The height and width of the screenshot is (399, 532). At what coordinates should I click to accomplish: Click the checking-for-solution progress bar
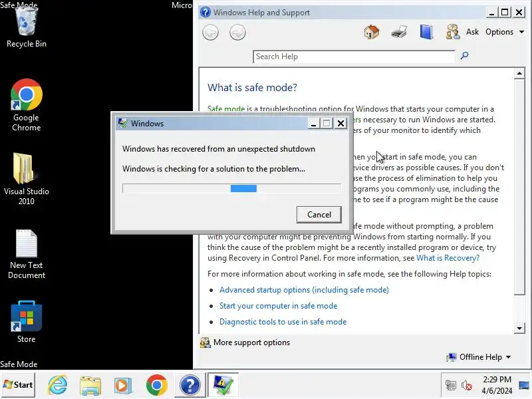click(x=231, y=188)
